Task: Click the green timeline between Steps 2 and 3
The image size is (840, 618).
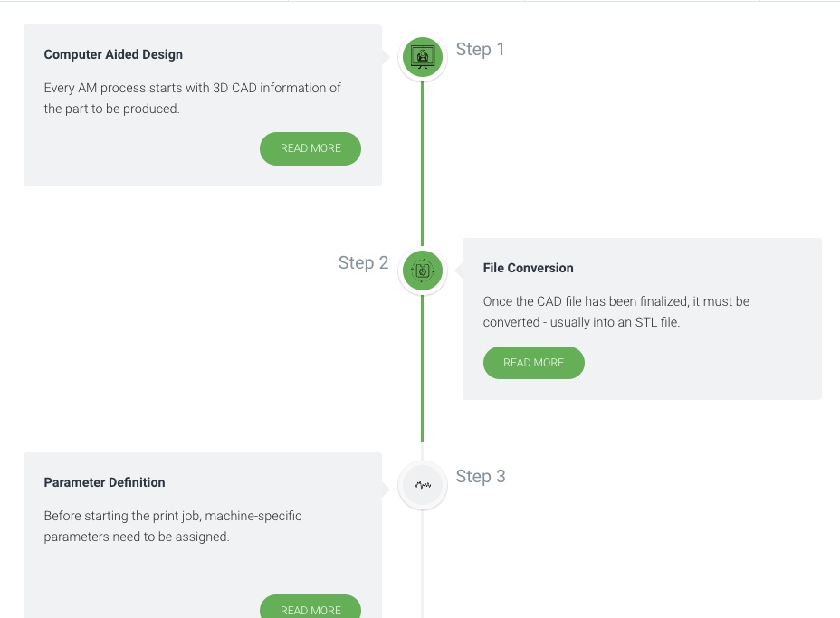Action: tap(422, 368)
